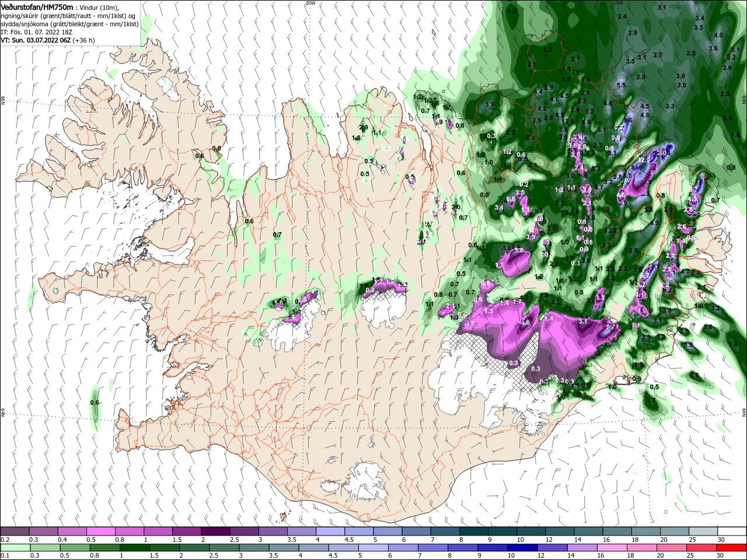Click the '12' label in the top legend row
Image resolution: width=747 pixels, height=560 pixels.
[549, 540]
